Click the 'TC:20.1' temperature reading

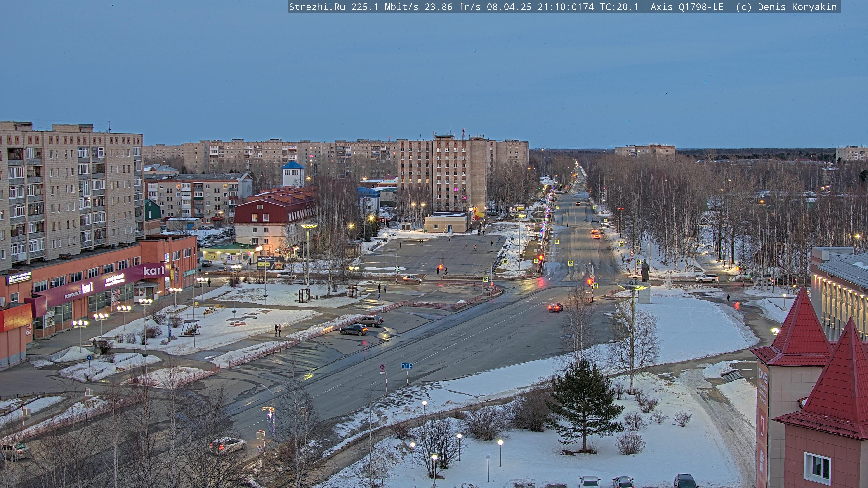pyautogui.click(x=619, y=7)
